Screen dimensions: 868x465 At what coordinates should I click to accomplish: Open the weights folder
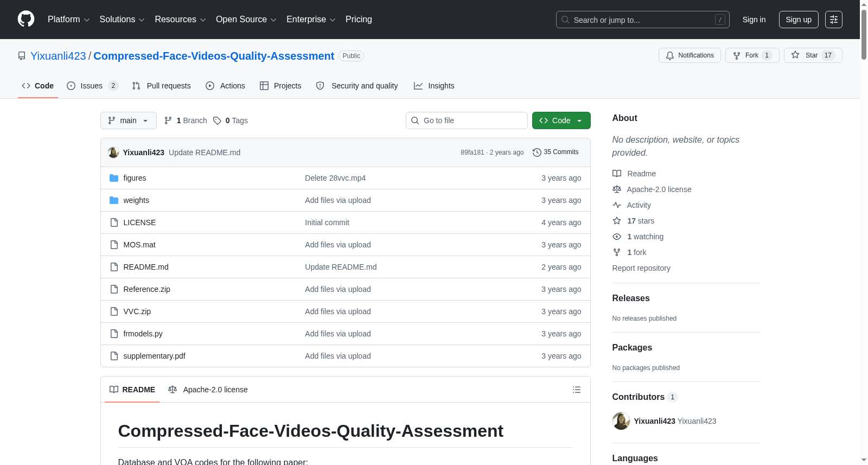point(136,200)
